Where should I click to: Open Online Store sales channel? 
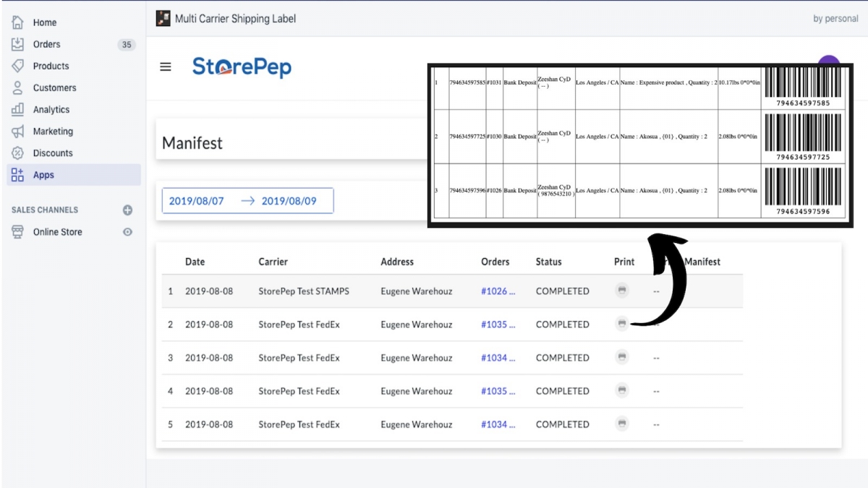click(57, 232)
